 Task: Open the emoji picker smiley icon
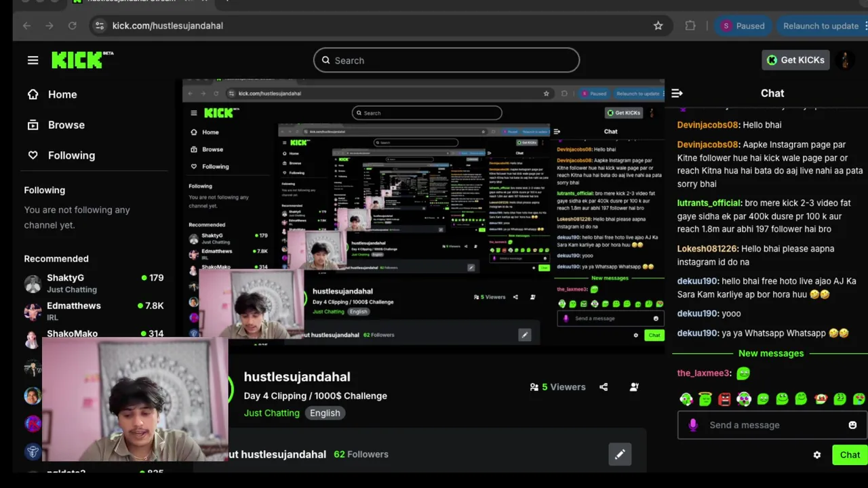pos(852,425)
